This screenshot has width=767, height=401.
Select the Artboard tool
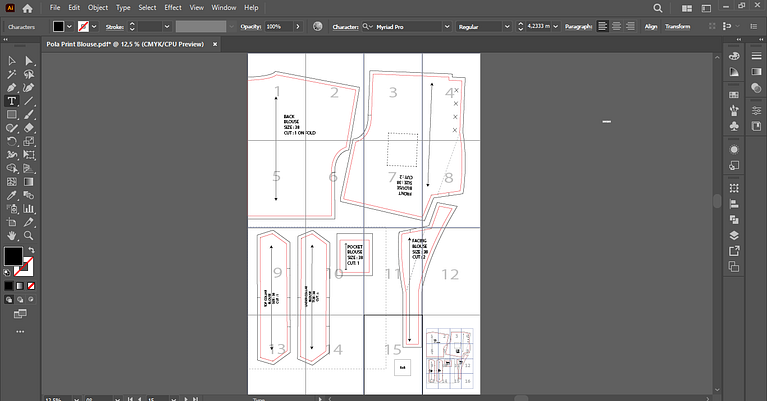[x=12, y=222]
